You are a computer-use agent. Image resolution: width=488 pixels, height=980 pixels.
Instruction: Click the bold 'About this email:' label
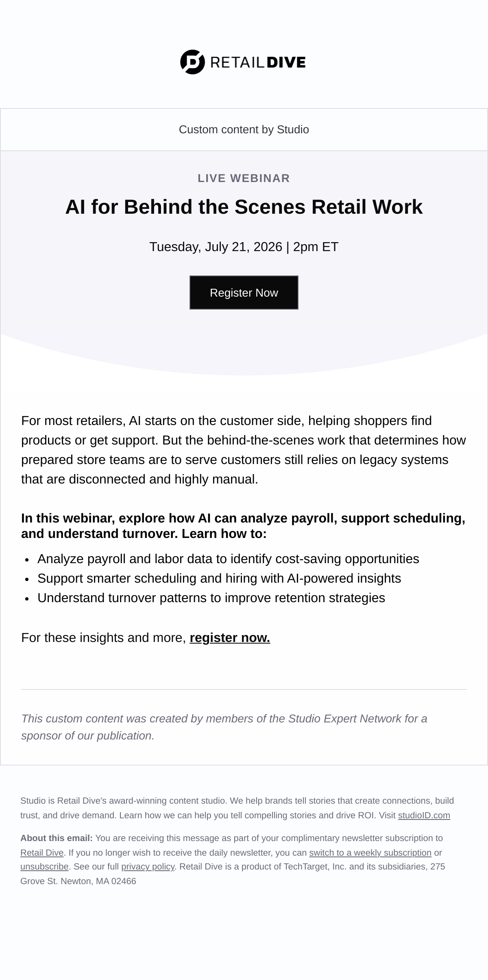pyautogui.click(x=57, y=838)
